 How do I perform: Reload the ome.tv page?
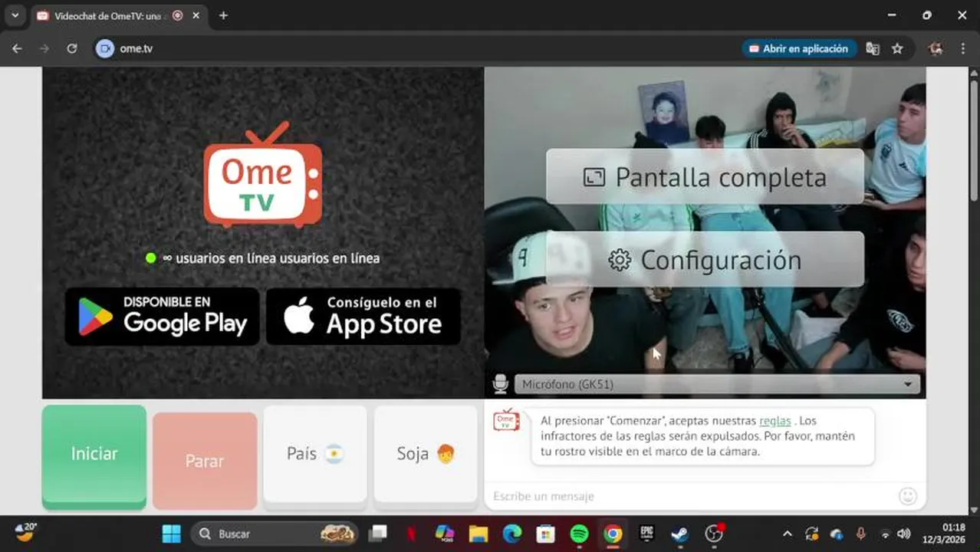point(71,48)
